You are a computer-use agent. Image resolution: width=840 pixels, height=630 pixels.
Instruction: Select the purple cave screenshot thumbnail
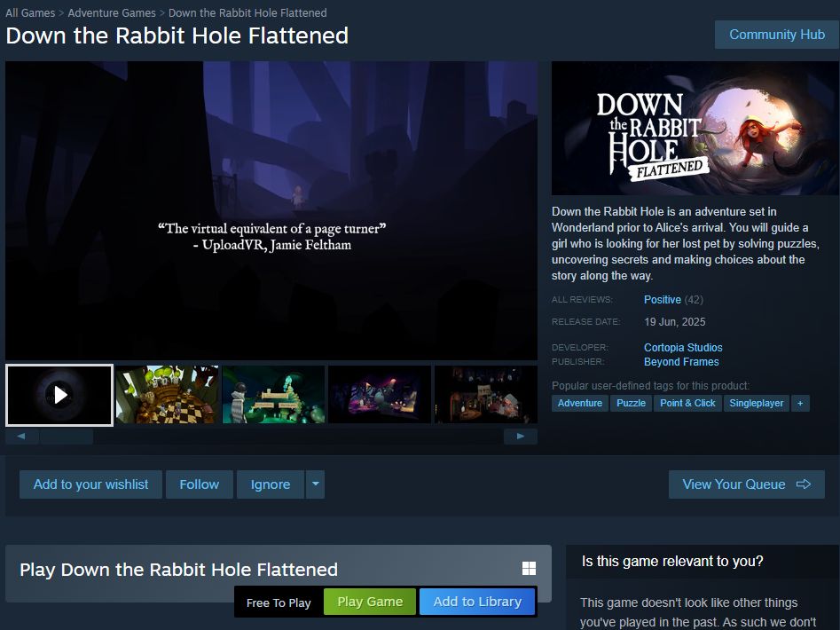pyautogui.click(x=380, y=395)
